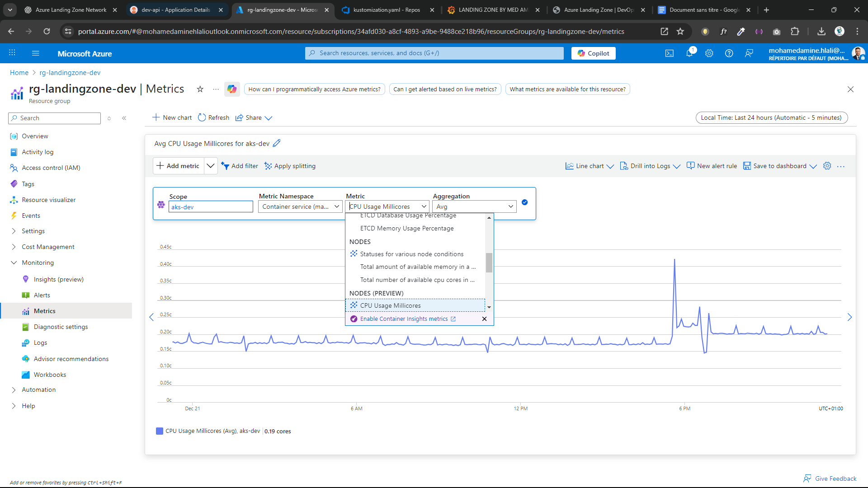Refresh the metrics chart

tap(213, 117)
